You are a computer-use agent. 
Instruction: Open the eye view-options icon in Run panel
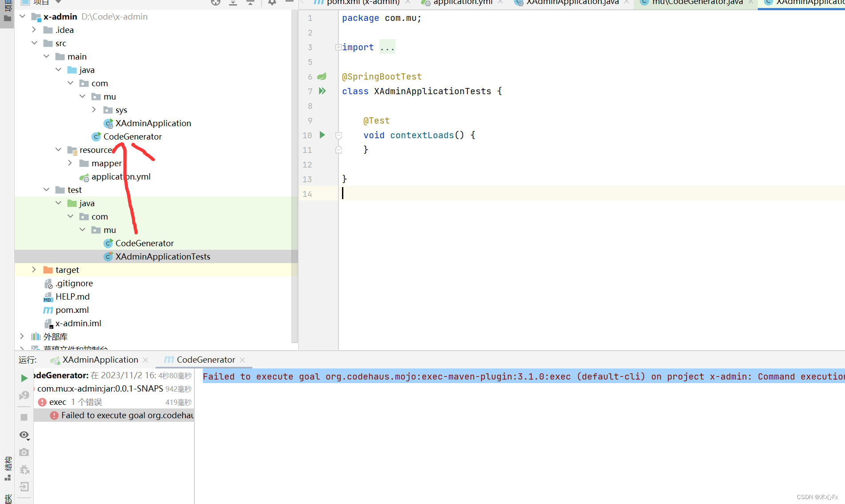click(x=24, y=435)
